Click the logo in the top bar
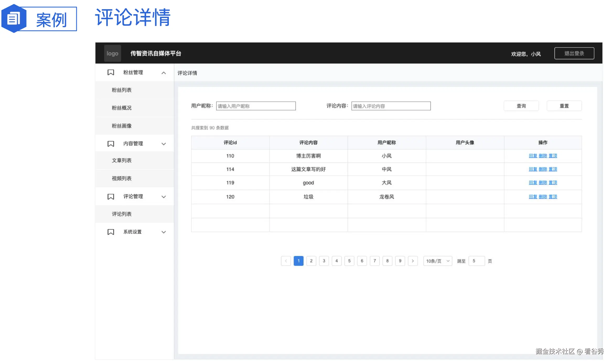 coord(112,53)
